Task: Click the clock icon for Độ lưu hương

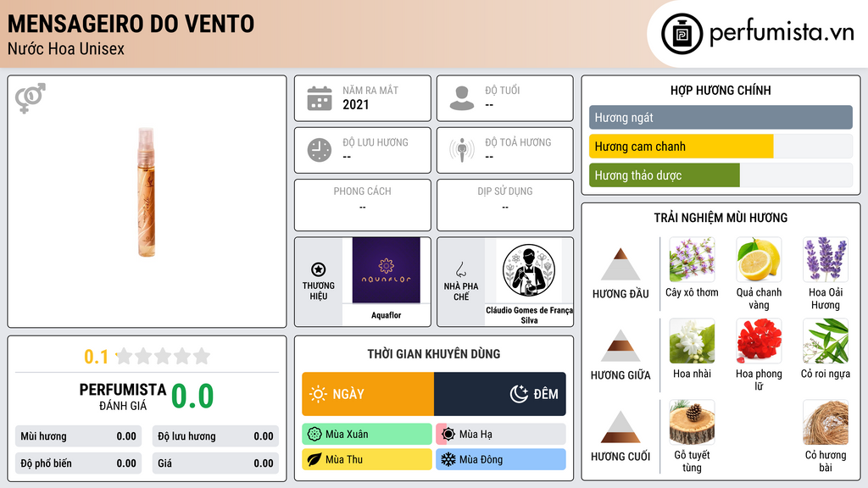Action: tap(320, 150)
